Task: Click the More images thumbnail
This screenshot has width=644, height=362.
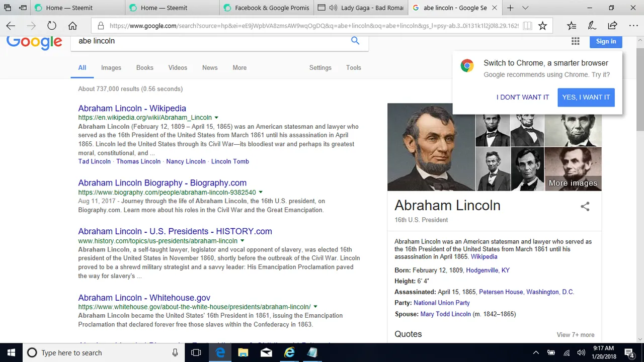Action: coord(573,169)
